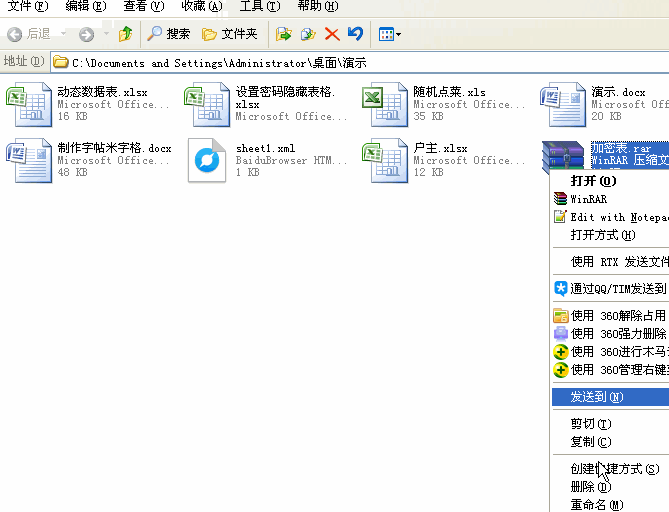669x512 pixels.
Task: Choose 打开(O) in context menu
Action: [x=611, y=181]
